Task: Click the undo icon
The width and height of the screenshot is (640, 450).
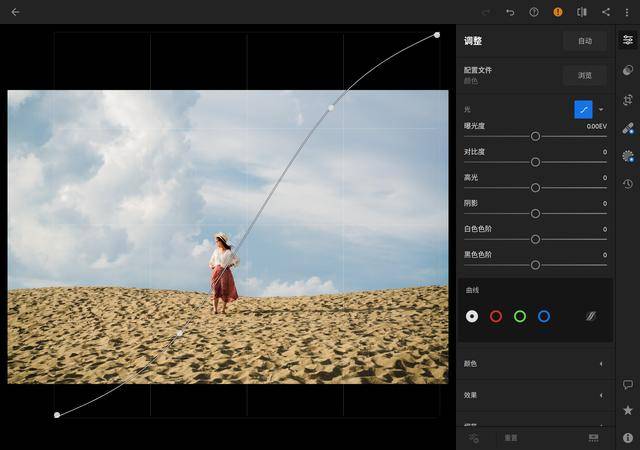Action: [x=510, y=12]
